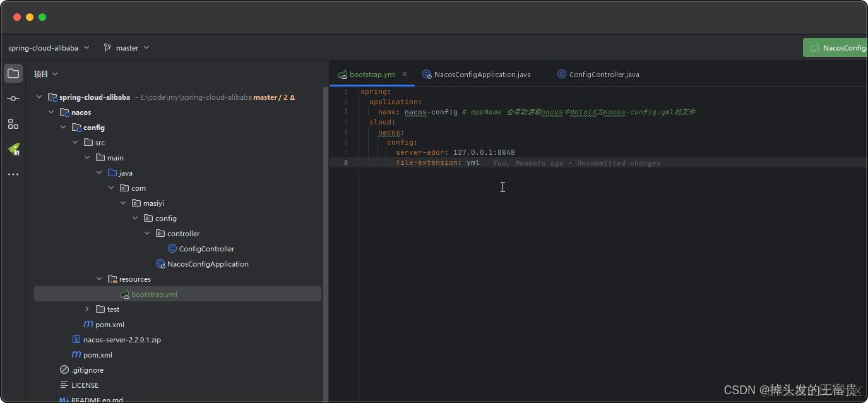Click the spring-cloud-alibaba root module icon

click(52, 97)
